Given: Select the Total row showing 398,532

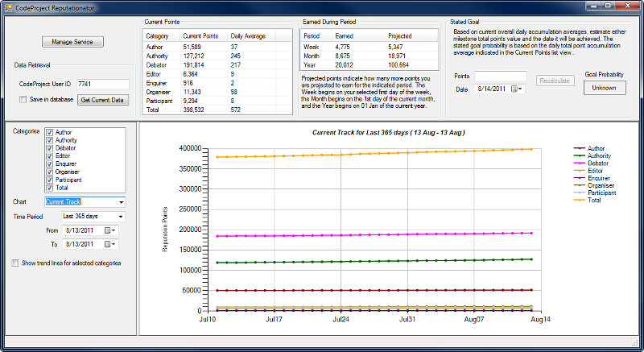Looking at the screenshot, I should (217, 110).
